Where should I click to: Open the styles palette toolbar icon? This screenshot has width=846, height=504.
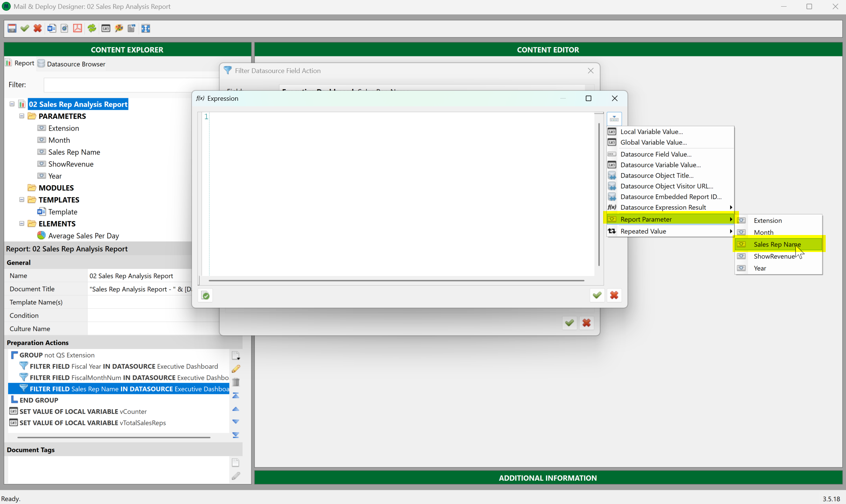point(119,28)
